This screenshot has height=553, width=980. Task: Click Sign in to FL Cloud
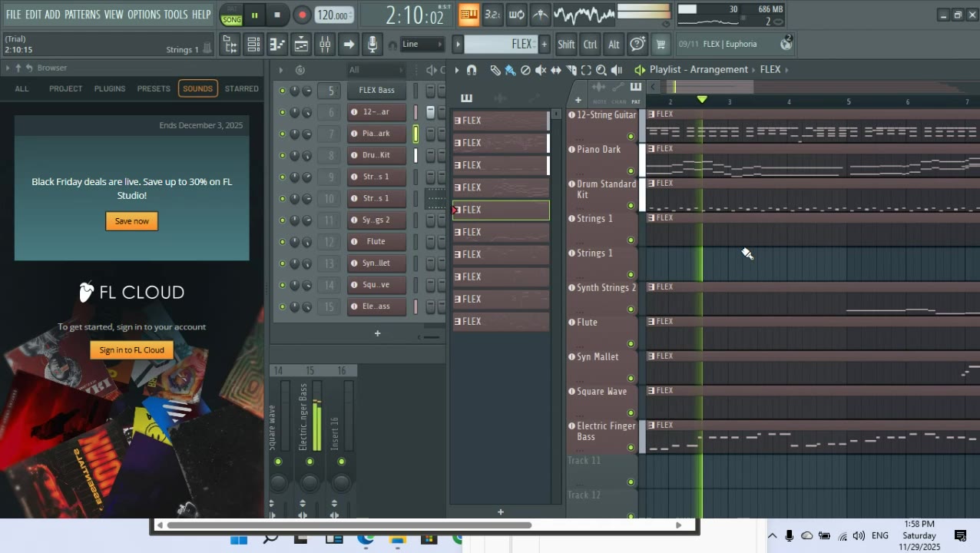pos(131,350)
